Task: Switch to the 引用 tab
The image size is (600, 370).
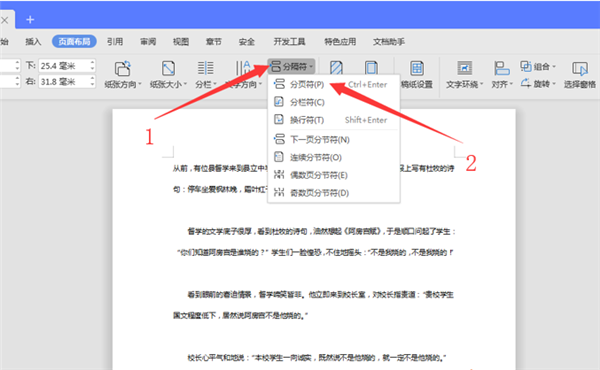Action: (x=115, y=41)
